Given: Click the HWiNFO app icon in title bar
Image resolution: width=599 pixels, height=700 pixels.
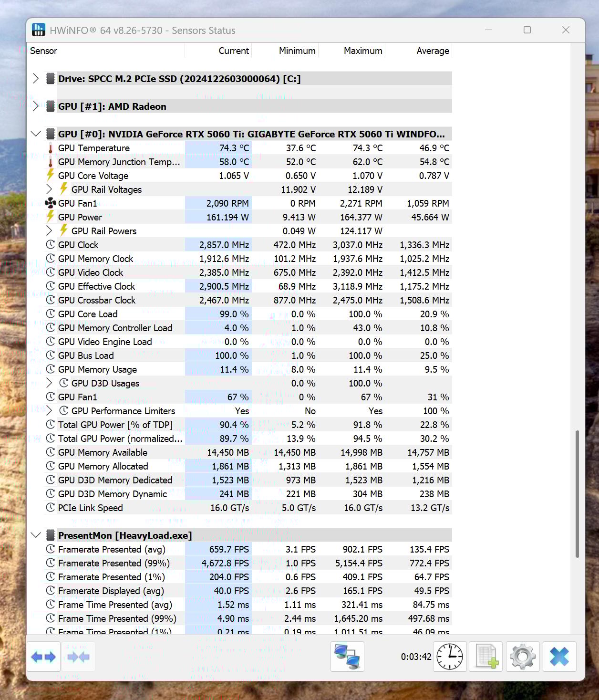Looking at the screenshot, I should [x=38, y=30].
